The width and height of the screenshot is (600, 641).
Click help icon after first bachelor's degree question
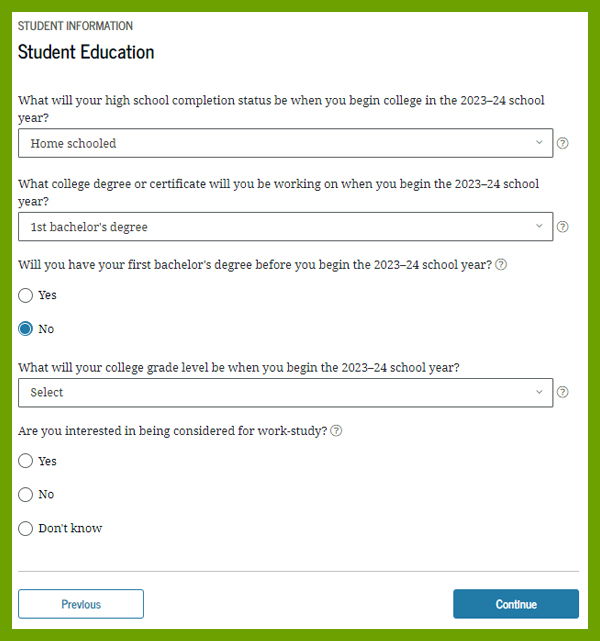(x=501, y=264)
